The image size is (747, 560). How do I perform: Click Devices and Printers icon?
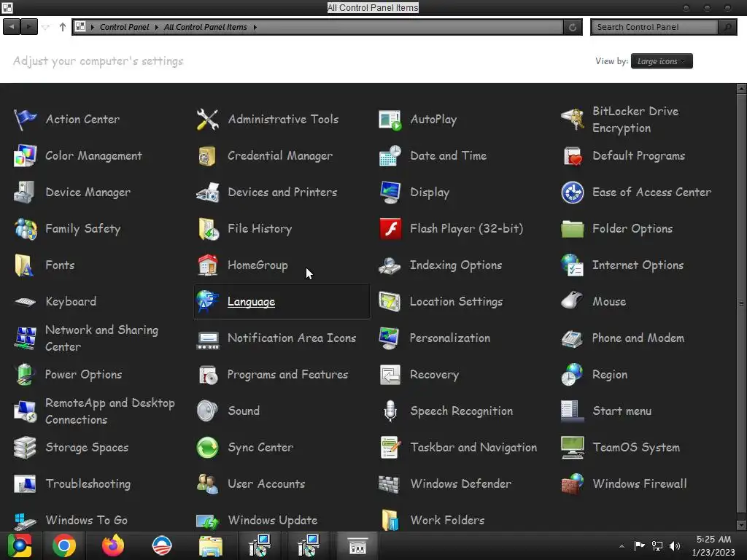pyautogui.click(x=207, y=192)
